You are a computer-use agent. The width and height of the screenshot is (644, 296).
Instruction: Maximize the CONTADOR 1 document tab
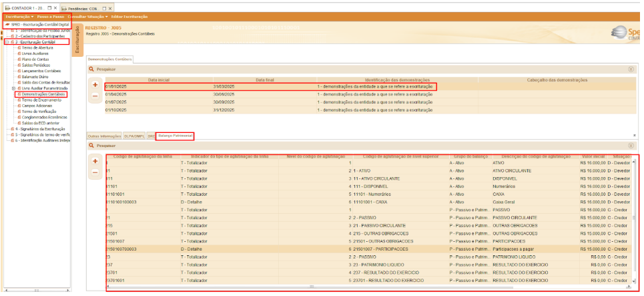[49, 8]
